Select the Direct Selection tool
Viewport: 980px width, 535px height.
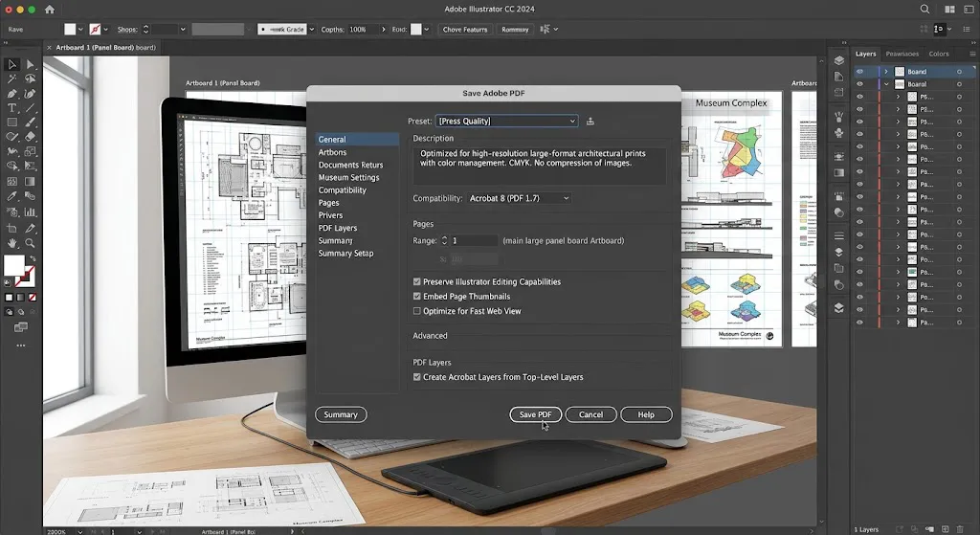pos(30,64)
